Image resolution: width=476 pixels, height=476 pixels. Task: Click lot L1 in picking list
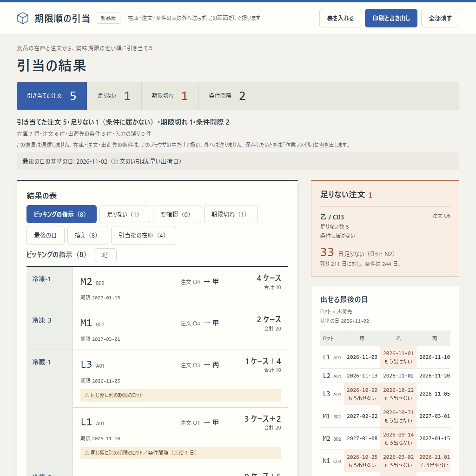click(86, 422)
